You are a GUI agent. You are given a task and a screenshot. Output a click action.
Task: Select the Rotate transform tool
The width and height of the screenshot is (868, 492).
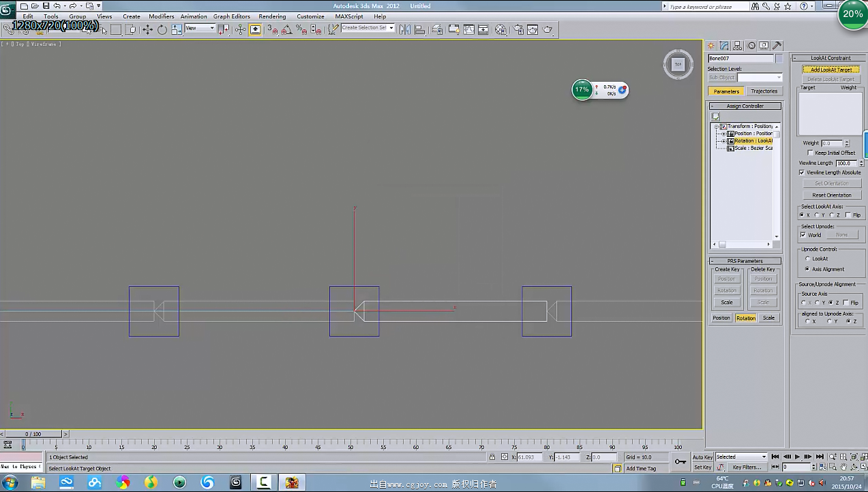point(162,30)
